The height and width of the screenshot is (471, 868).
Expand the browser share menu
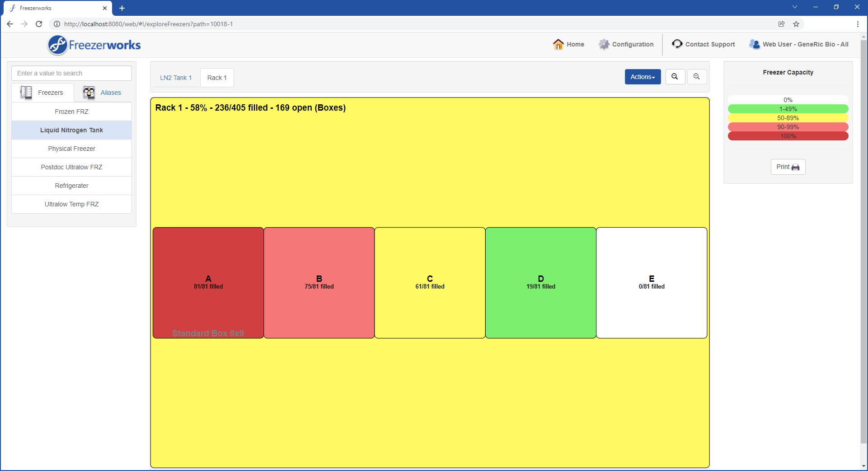coord(782,24)
